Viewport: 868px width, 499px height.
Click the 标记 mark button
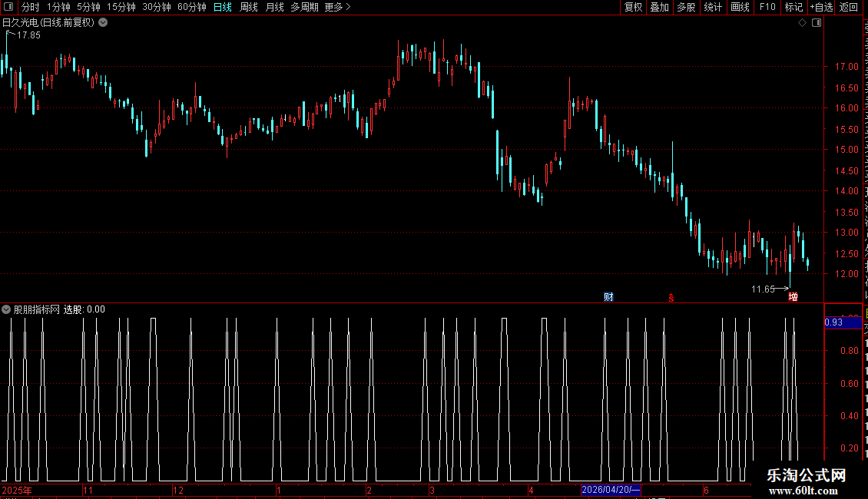793,7
